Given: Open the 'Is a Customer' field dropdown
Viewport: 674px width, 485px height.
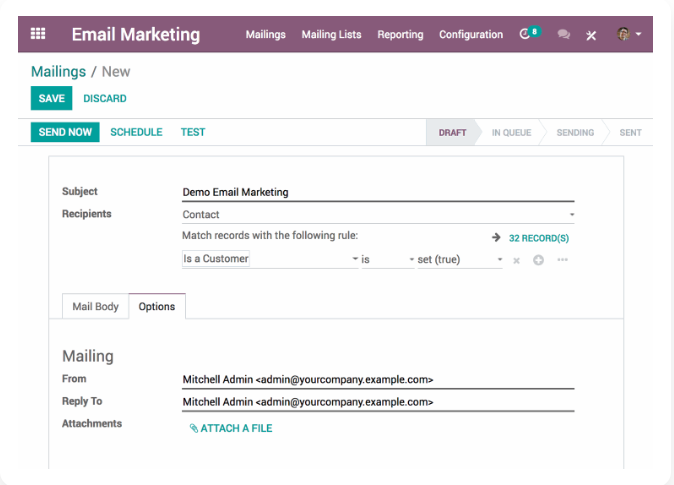Looking at the screenshot, I should point(270,259).
